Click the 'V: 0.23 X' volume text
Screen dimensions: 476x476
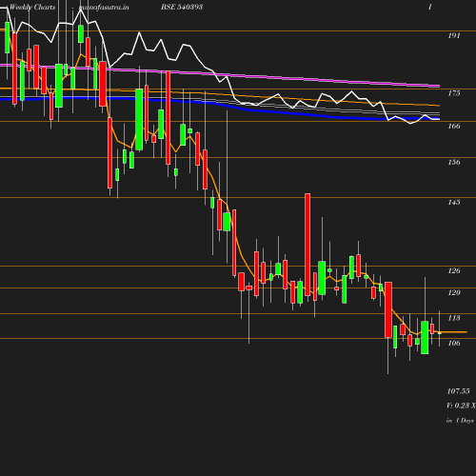tap(461, 406)
